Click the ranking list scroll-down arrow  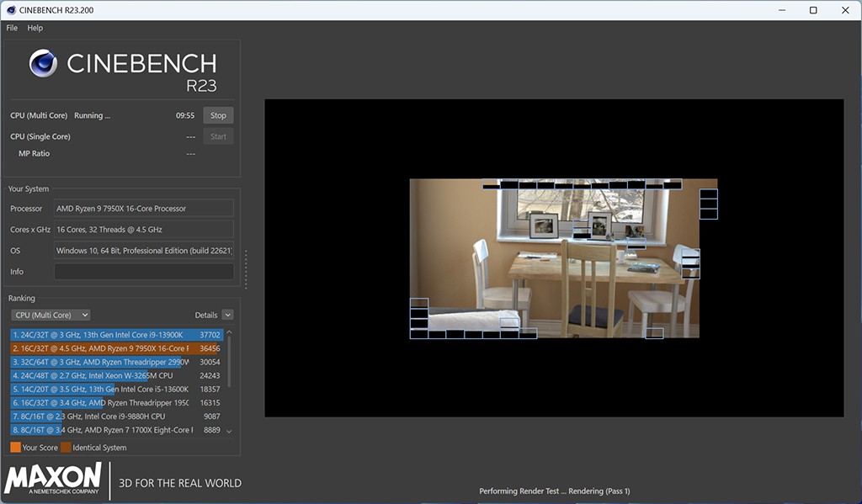(230, 432)
